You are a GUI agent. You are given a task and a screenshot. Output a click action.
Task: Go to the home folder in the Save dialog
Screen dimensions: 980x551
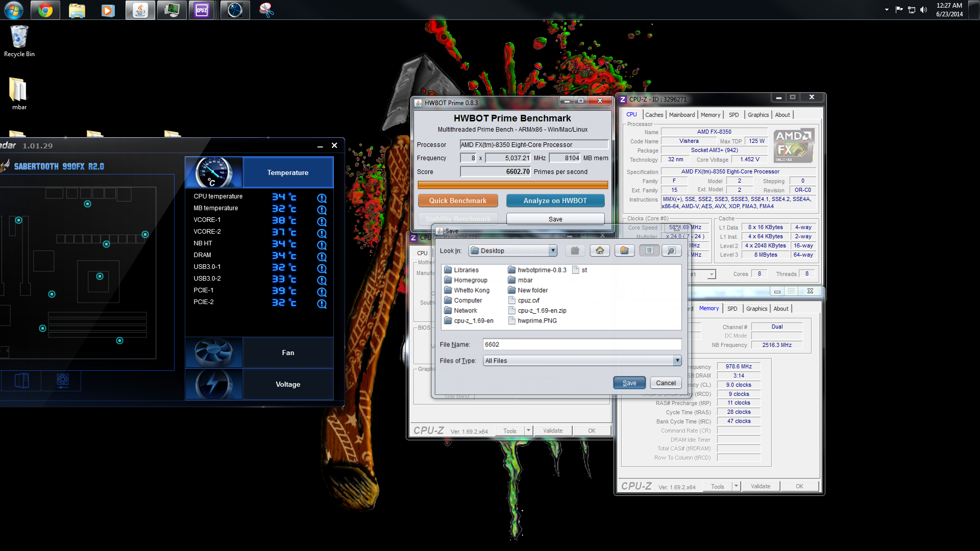click(x=600, y=251)
